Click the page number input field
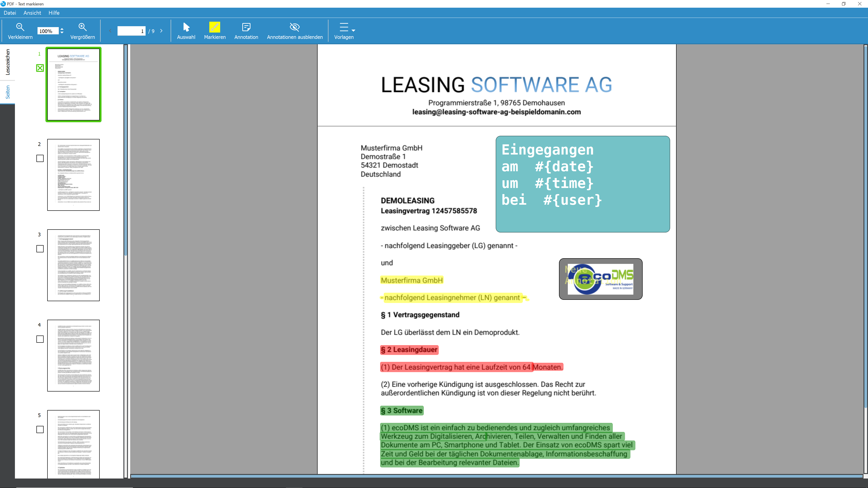This screenshot has height=488, width=868. click(131, 31)
